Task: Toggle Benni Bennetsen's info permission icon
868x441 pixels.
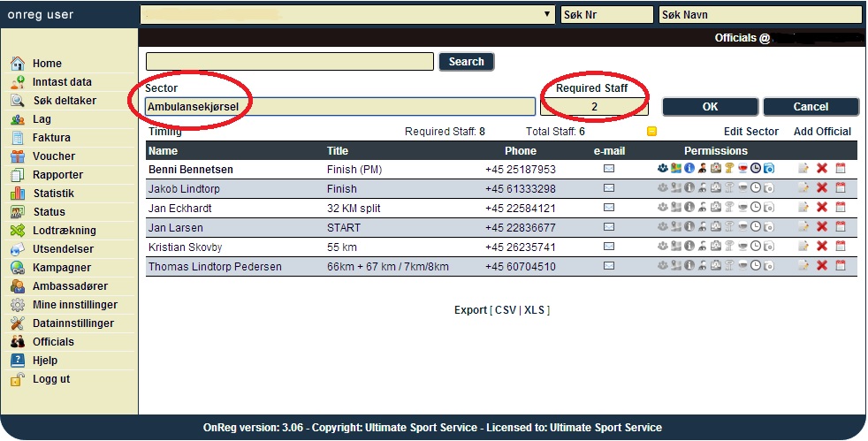Action: point(689,168)
